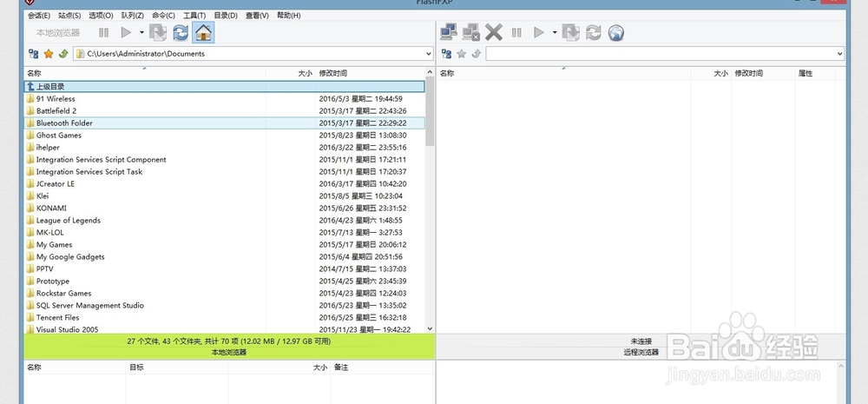Open the 命令(C) menu
This screenshot has width=868, height=404.
click(x=163, y=16)
